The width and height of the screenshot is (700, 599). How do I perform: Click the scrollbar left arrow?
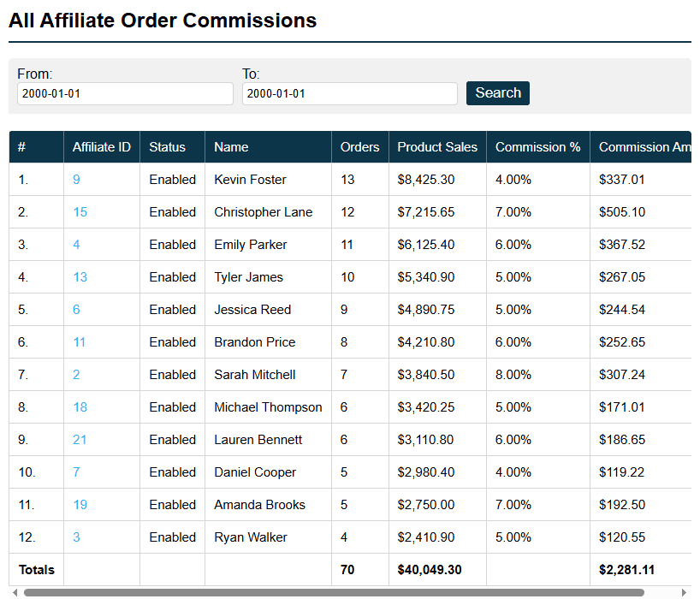tap(15, 593)
